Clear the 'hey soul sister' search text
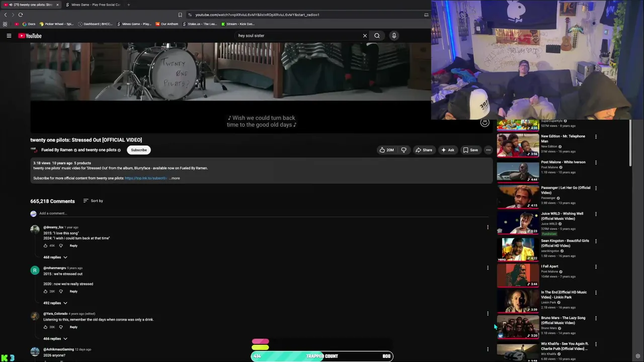The width and height of the screenshot is (644, 362). [x=365, y=36]
